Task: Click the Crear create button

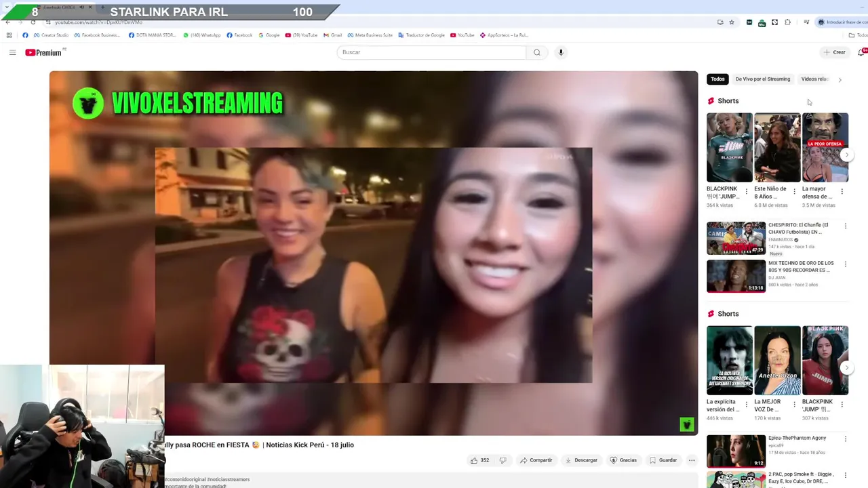Action: coord(835,52)
